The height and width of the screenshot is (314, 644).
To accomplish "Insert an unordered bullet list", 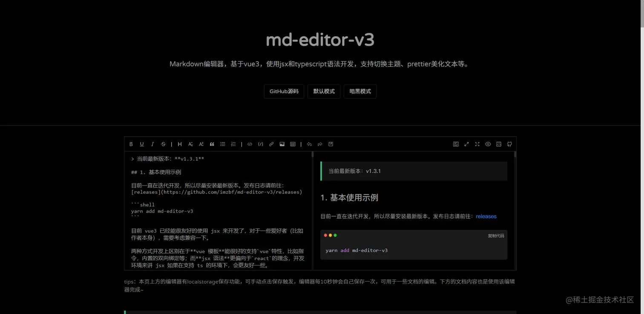I will pyautogui.click(x=222, y=144).
